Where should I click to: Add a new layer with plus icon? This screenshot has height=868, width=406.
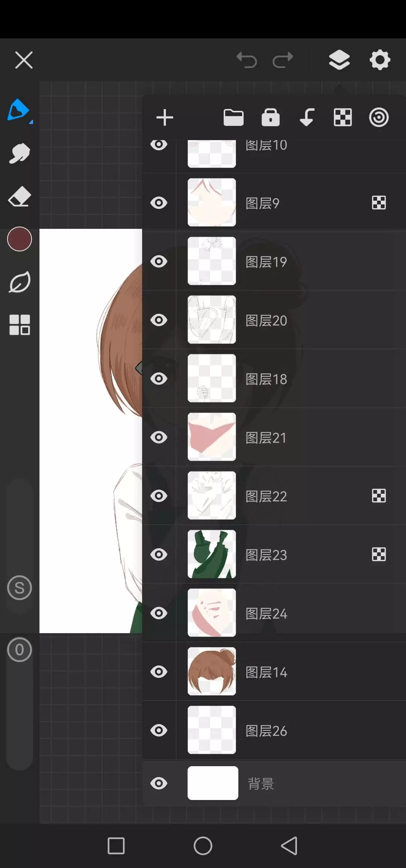(x=165, y=118)
